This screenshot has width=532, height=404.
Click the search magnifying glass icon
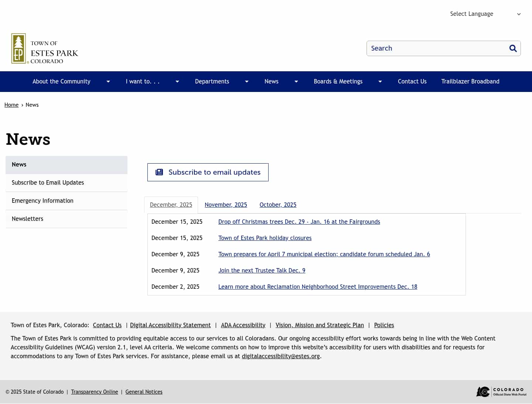coord(513,48)
